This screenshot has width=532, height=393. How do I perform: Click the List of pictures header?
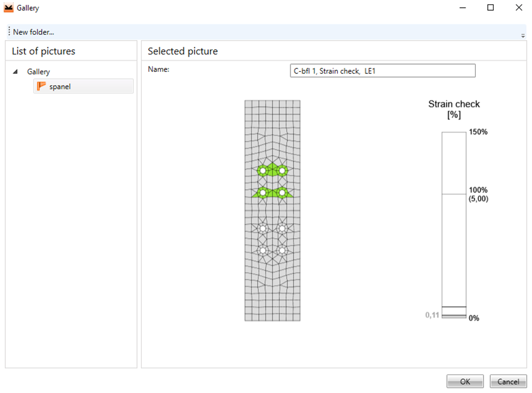[44, 51]
